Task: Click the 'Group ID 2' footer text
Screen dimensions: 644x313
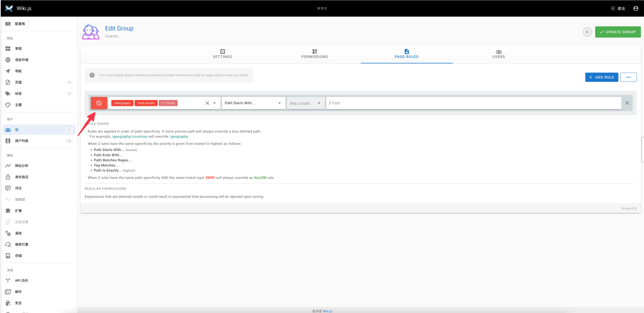Action: (629, 208)
